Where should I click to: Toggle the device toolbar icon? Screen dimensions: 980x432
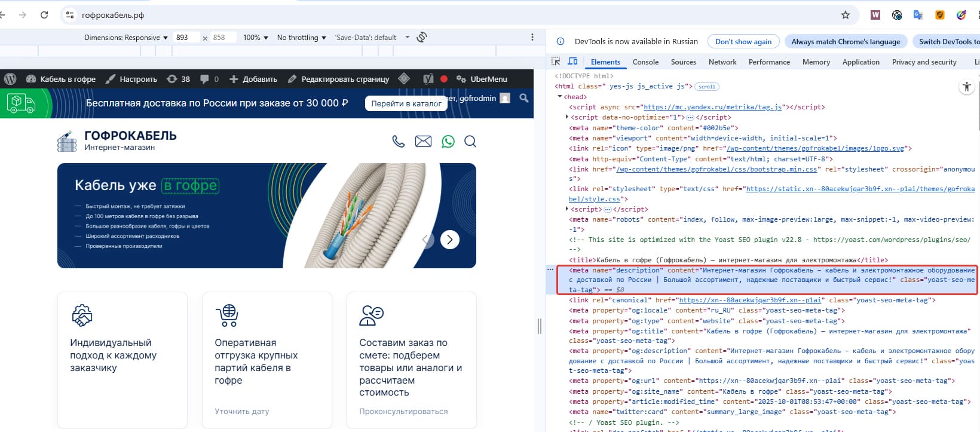click(572, 62)
